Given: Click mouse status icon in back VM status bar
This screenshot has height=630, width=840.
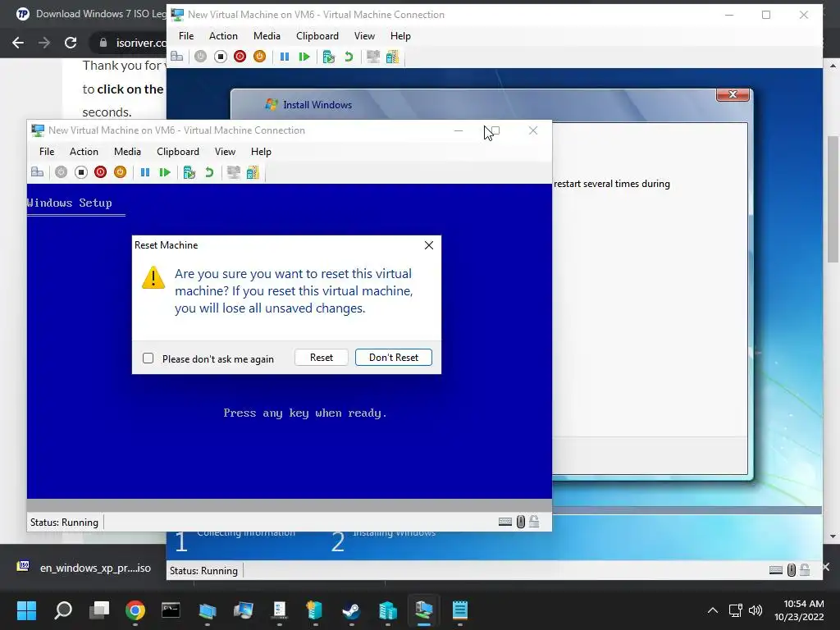Looking at the screenshot, I should (x=792, y=570).
